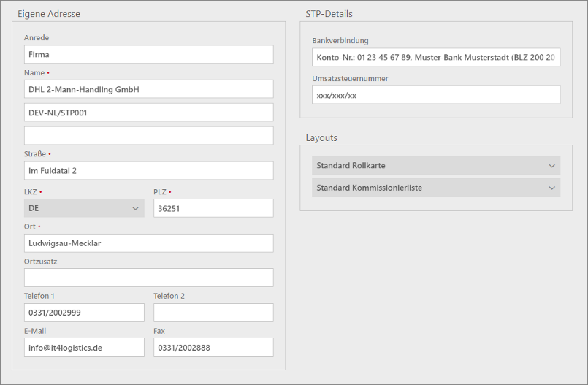
Task: Click the STP-Details section heading
Action: click(x=329, y=14)
